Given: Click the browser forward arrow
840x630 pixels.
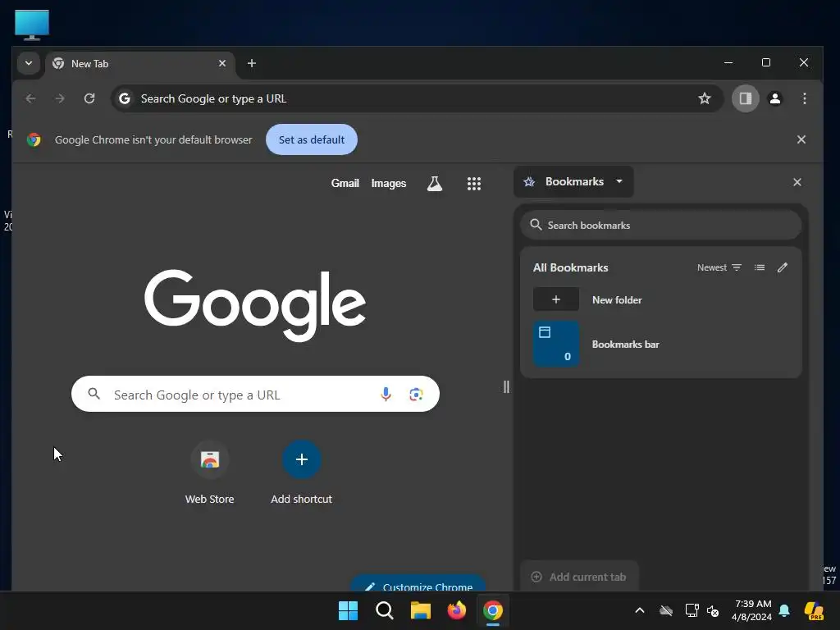Looking at the screenshot, I should click(x=60, y=98).
